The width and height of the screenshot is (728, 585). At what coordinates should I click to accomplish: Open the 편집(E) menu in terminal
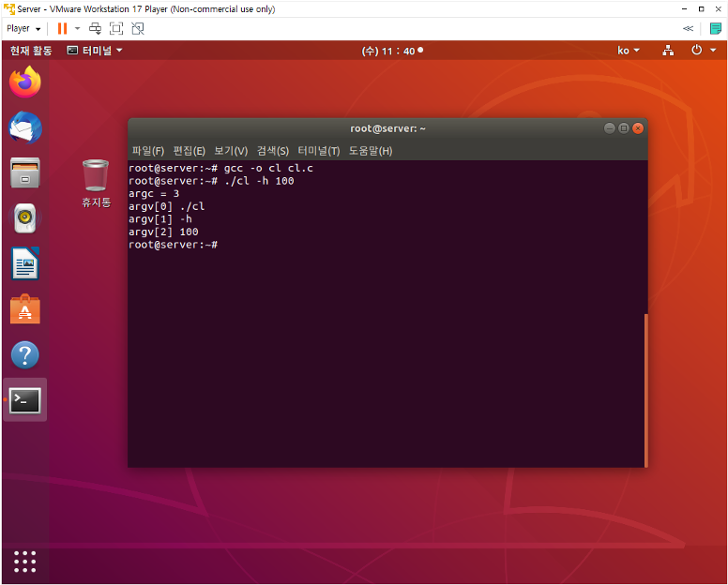coord(189,151)
